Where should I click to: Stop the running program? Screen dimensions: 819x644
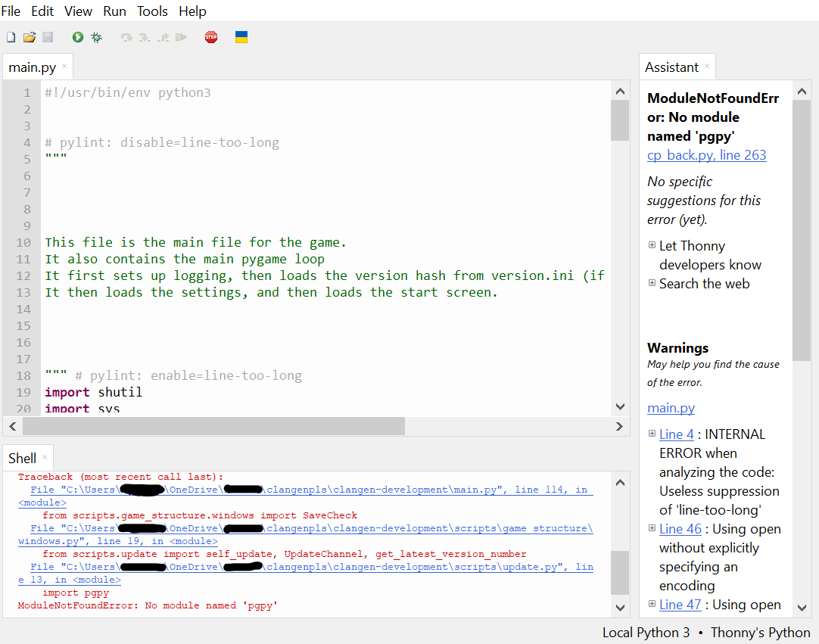click(x=211, y=36)
